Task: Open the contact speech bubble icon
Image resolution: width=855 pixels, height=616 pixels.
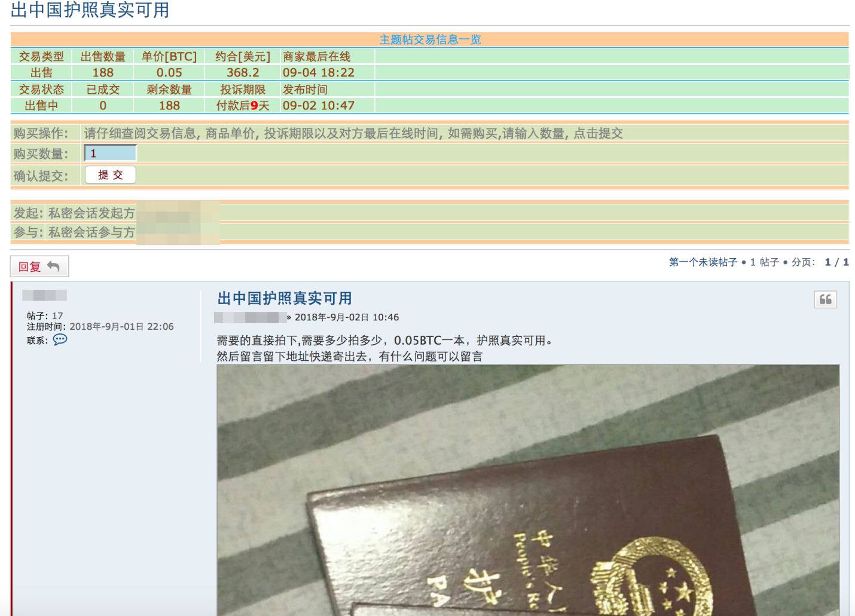Action: [60, 340]
